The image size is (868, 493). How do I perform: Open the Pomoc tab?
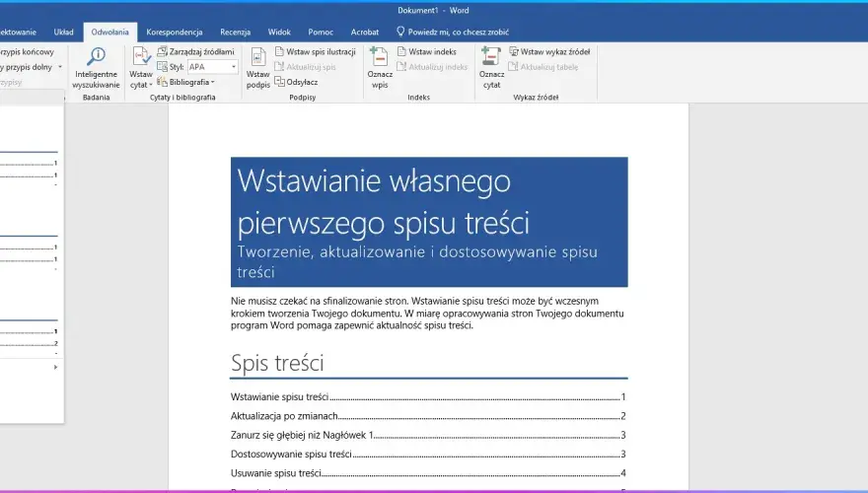(x=321, y=33)
